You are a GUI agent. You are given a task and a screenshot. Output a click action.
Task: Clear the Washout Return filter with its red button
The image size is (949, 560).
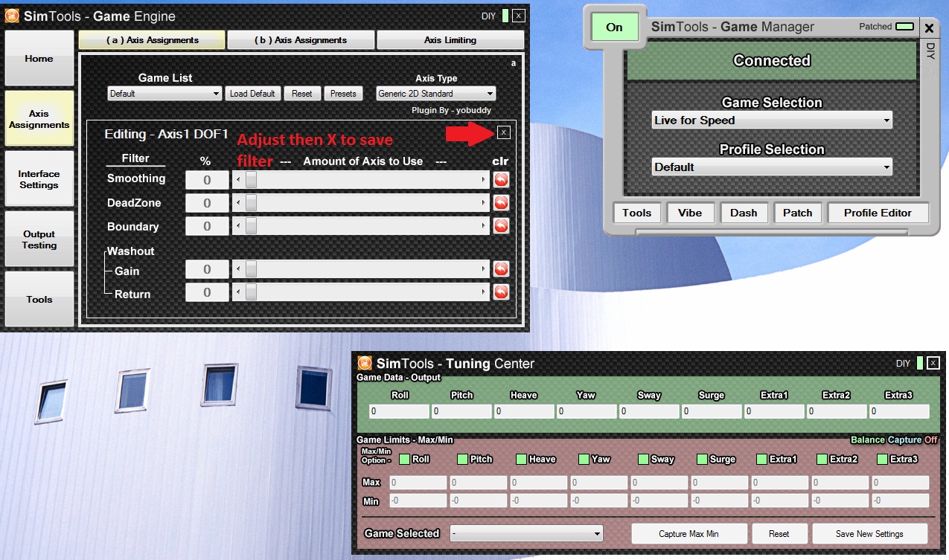pos(501,292)
